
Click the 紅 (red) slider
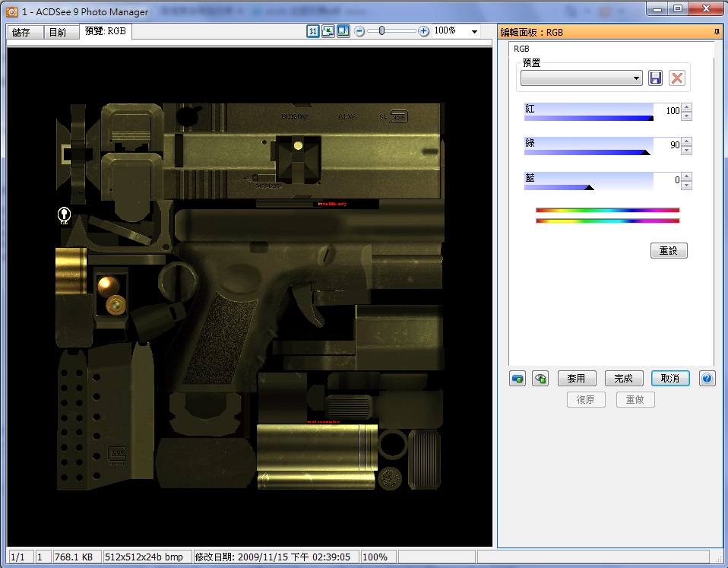click(589, 112)
